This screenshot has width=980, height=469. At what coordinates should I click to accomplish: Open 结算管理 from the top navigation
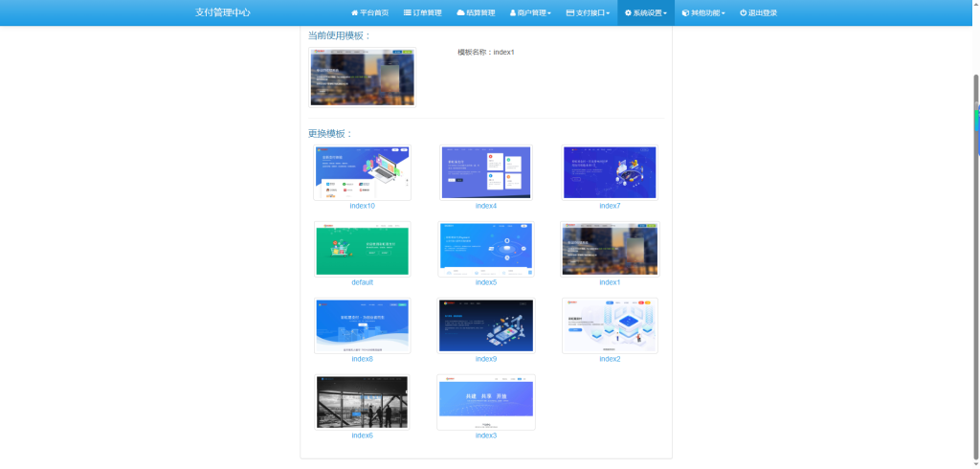[476, 12]
